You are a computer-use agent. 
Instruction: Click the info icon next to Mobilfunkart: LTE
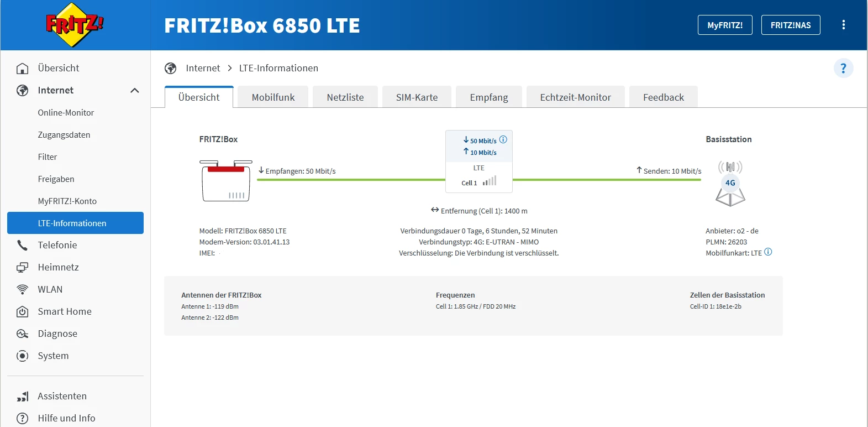coord(768,252)
